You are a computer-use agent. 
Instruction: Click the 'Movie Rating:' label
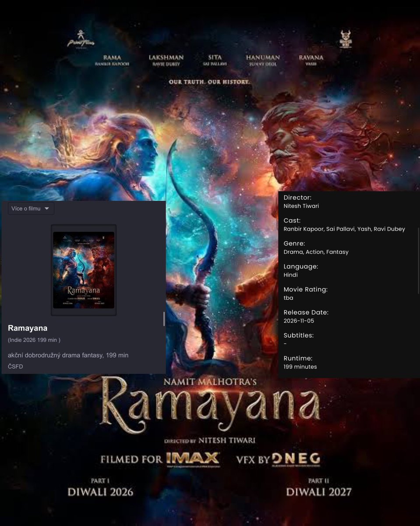tap(306, 289)
